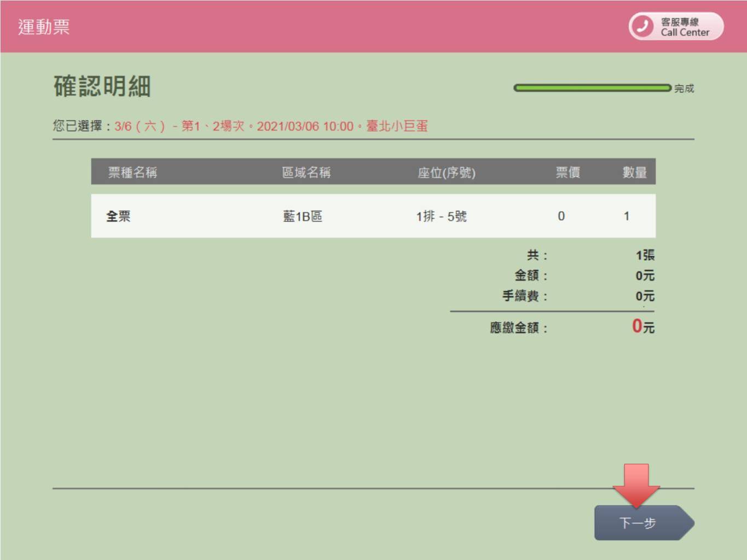Viewport: 747px width, 560px height.
Task: Click the selected event date text 3/6
Action: tap(123, 126)
